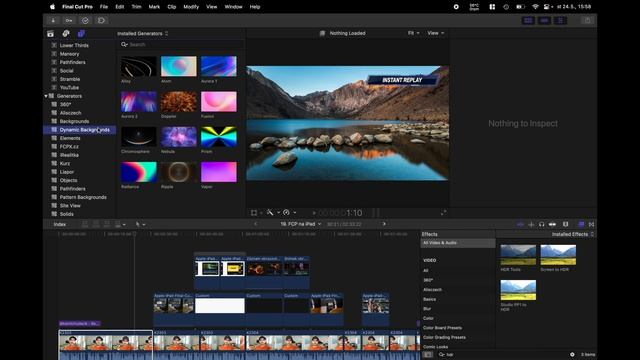Click the viewer play button
Screen dimensions: 640x360
click(314, 213)
